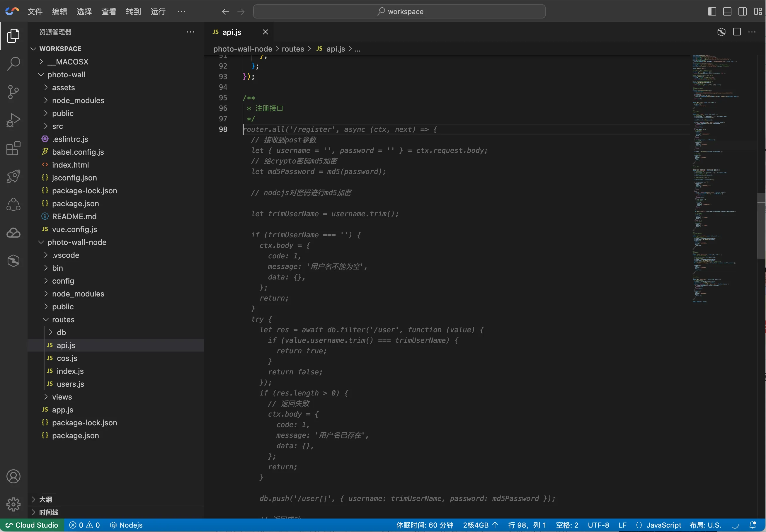
Task: Open the Manage settings gear
Action: (13, 504)
